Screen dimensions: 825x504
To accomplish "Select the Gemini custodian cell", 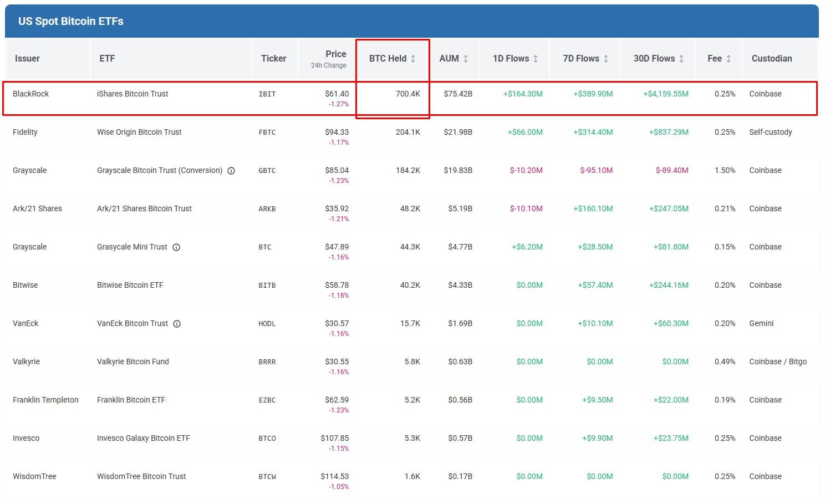I will pyautogui.click(x=761, y=323).
